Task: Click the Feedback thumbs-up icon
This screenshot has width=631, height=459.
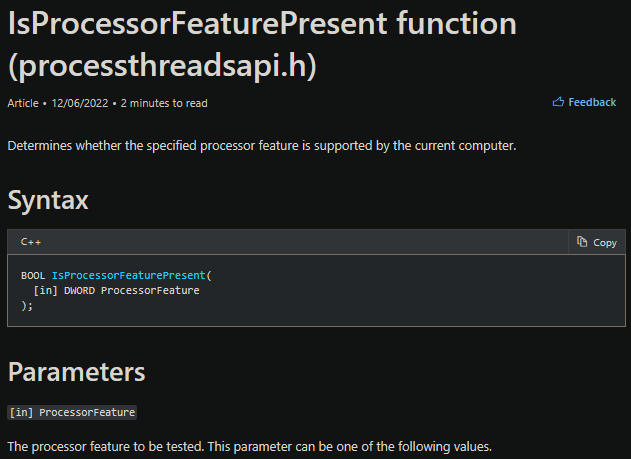Action: coord(558,102)
